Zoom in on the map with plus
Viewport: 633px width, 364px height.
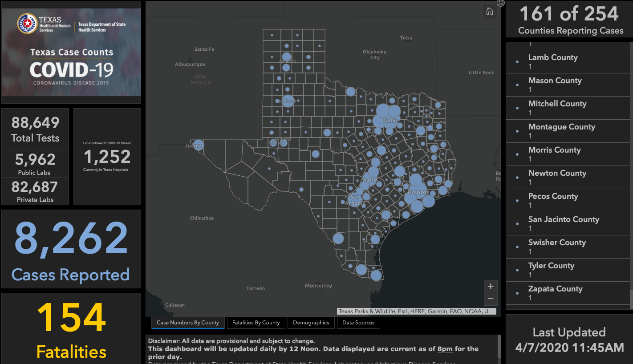[x=490, y=287]
